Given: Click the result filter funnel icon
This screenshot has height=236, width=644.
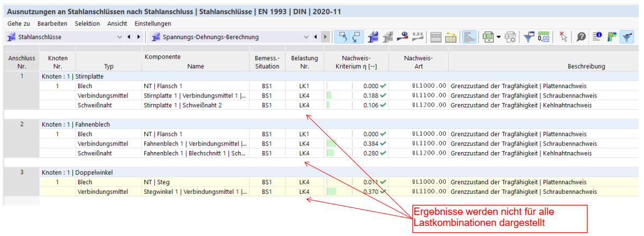Looking at the screenshot, I should tap(529, 37).
